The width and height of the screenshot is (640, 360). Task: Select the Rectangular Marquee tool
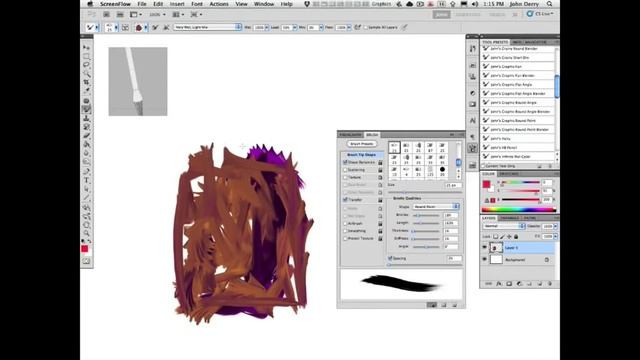click(x=87, y=56)
